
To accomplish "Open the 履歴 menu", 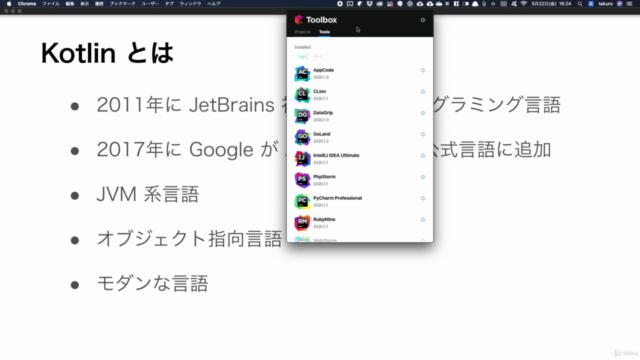I will pyautogui.click(x=99, y=4).
